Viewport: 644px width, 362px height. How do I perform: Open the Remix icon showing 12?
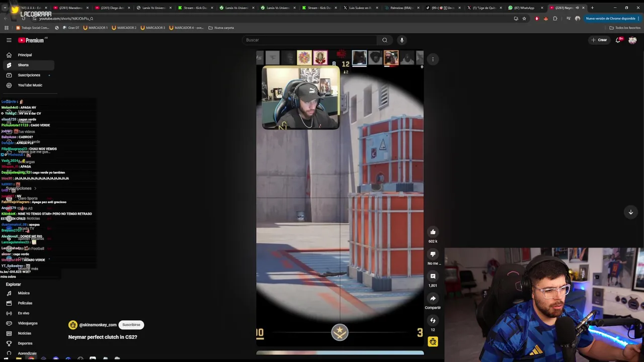433,320
